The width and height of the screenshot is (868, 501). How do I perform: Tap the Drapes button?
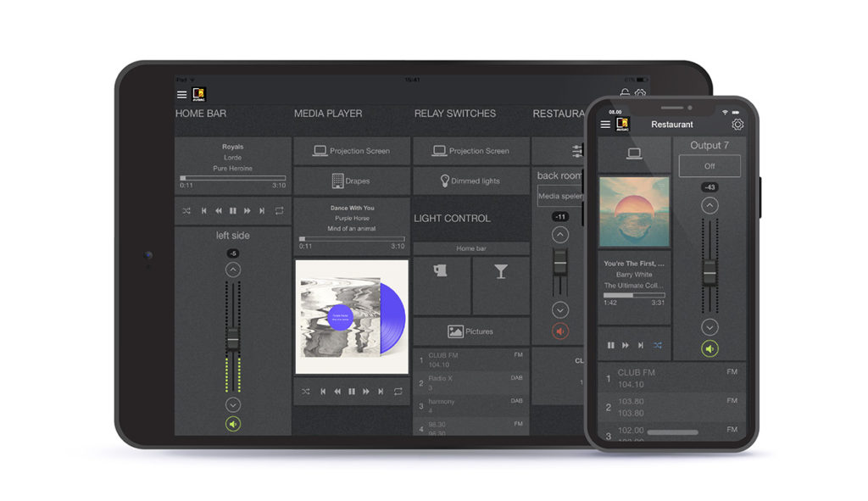[352, 181]
